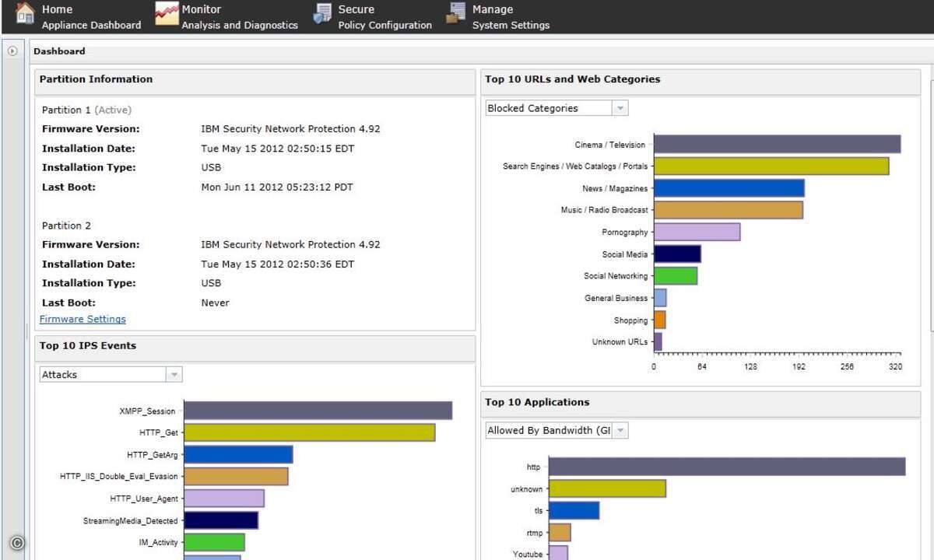Click the http bar in Top 10 Applications
The image size is (934, 560).
click(x=727, y=467)
